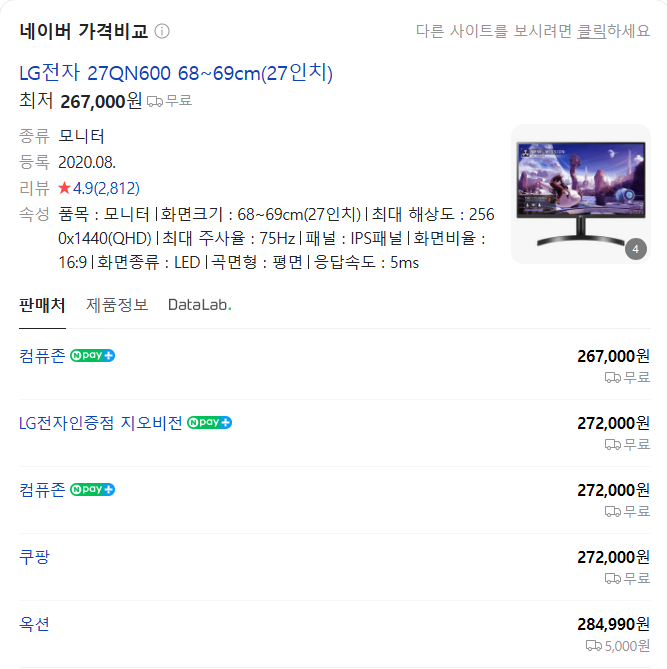Viewport: 667px width, 669px height.
Task: Open the 옥션 seller link
Action: [x=35, y=624]
